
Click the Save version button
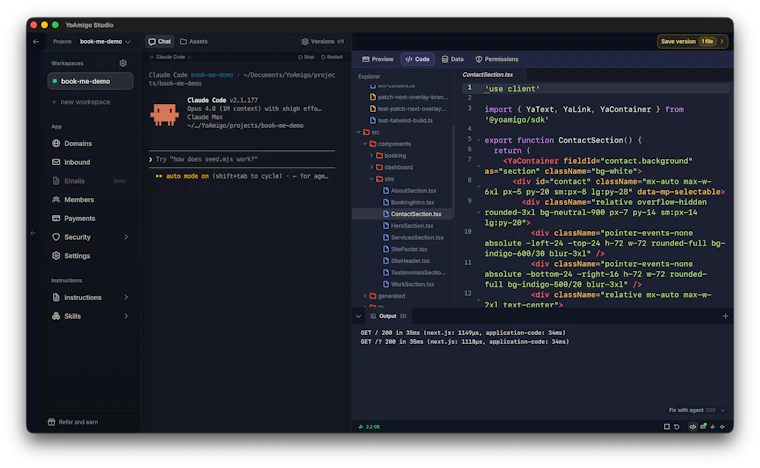(x=692, y=42)
